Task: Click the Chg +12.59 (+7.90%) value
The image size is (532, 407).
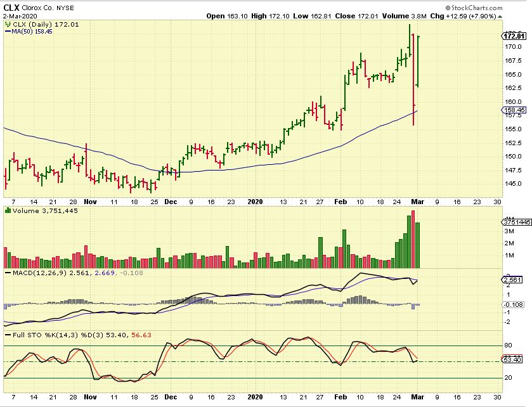Action: coord(463,16)
